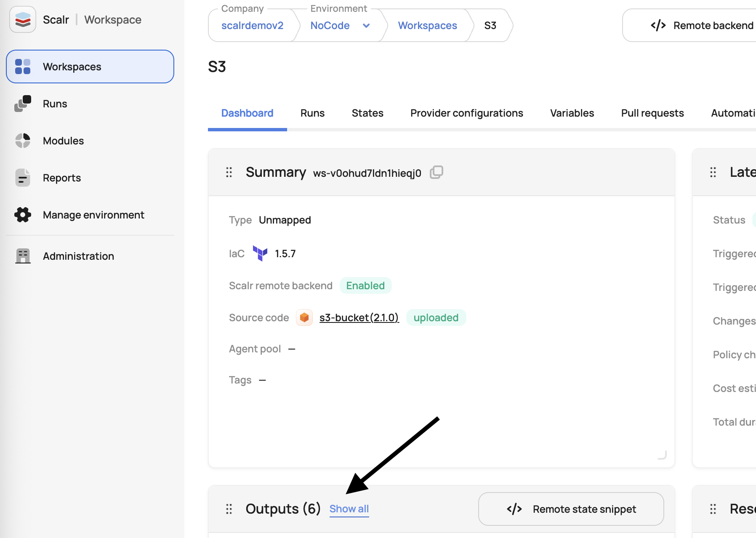Go to the Workspaces breadcrumb link
The width and height of the screenshot is (756, 538).
[427, 25]
